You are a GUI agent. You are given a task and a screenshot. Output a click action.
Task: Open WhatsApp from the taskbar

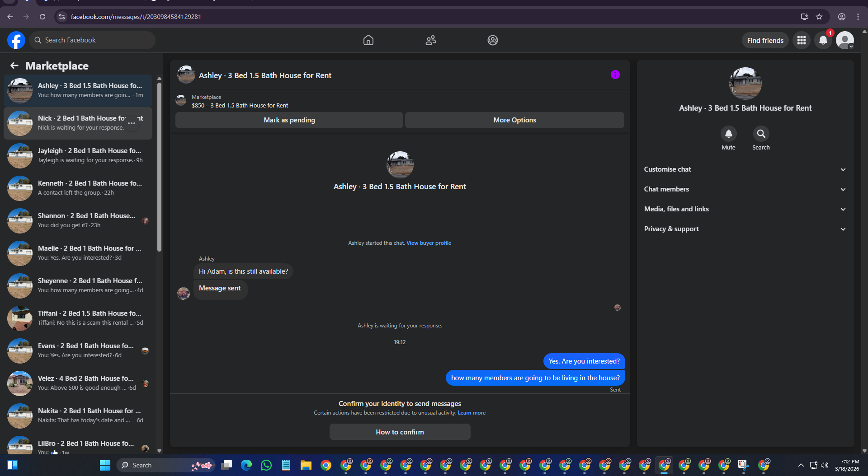(266, 465)
